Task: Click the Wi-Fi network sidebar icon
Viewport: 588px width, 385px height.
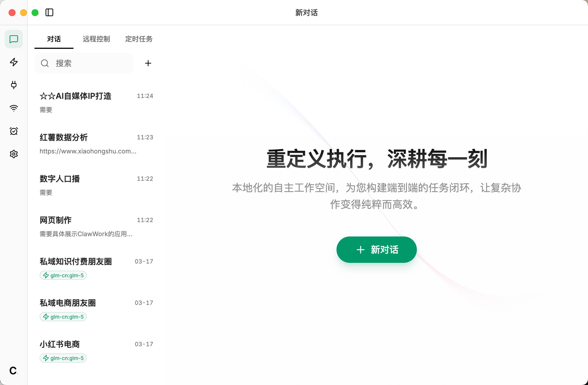Action: pyautogui.click(x=14, y=108)
